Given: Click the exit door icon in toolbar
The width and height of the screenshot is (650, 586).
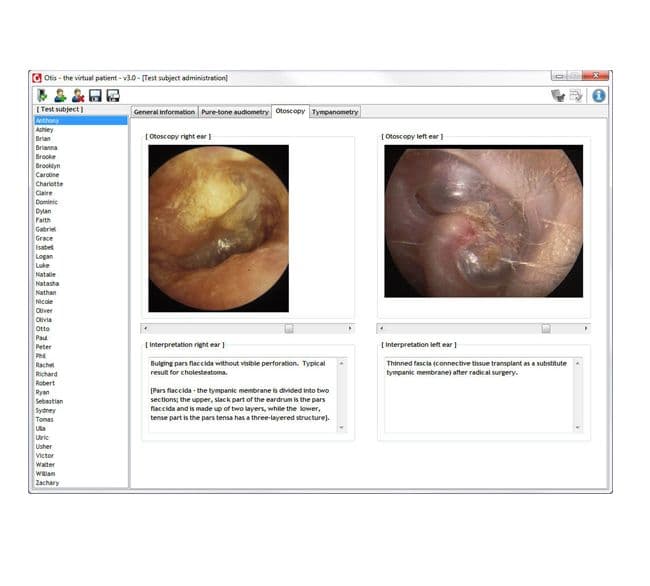Looking at the screenshot, I should pos(42,95).
